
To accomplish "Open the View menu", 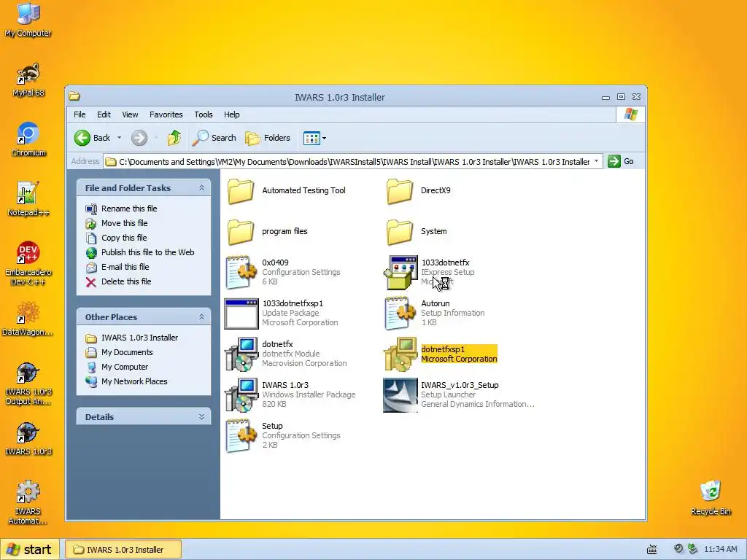I will click(x=130, y=114).
